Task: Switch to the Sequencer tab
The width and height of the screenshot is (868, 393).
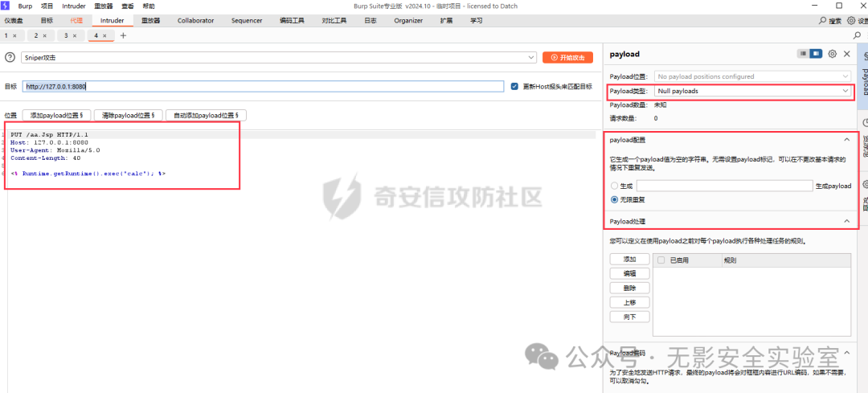Action: [x=247, y=20]
